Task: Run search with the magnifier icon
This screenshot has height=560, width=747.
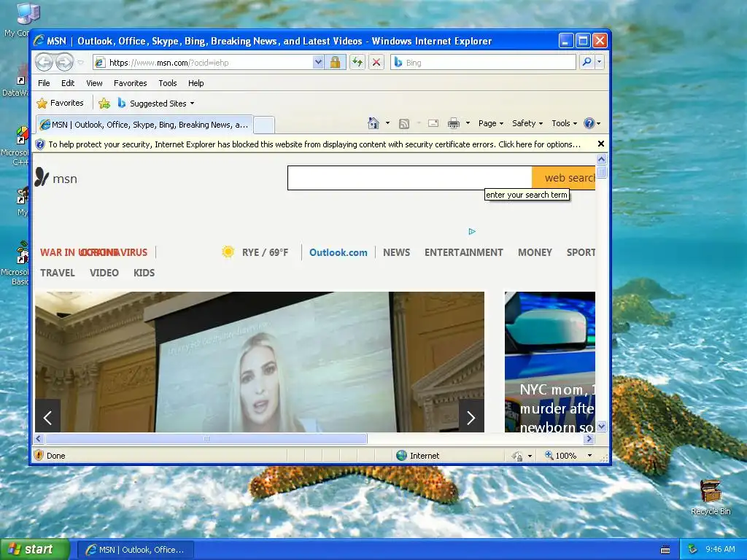Action: point(587,62)
